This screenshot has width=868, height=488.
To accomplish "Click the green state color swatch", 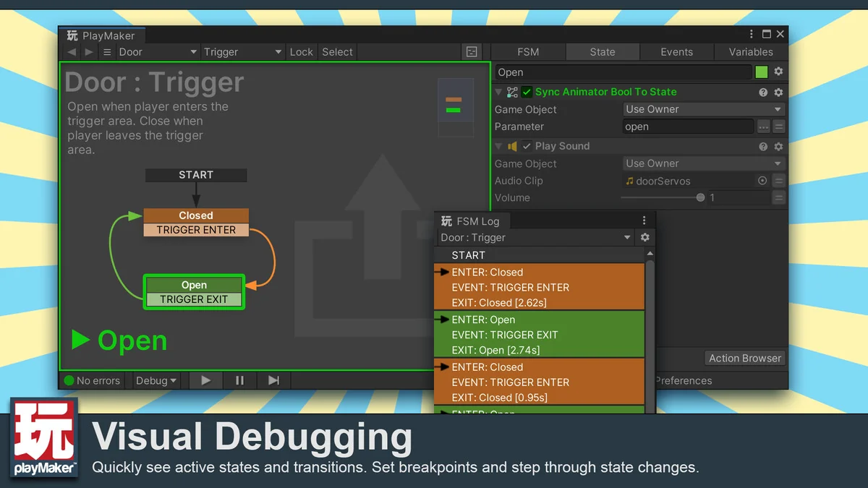I will click(762, 72).
